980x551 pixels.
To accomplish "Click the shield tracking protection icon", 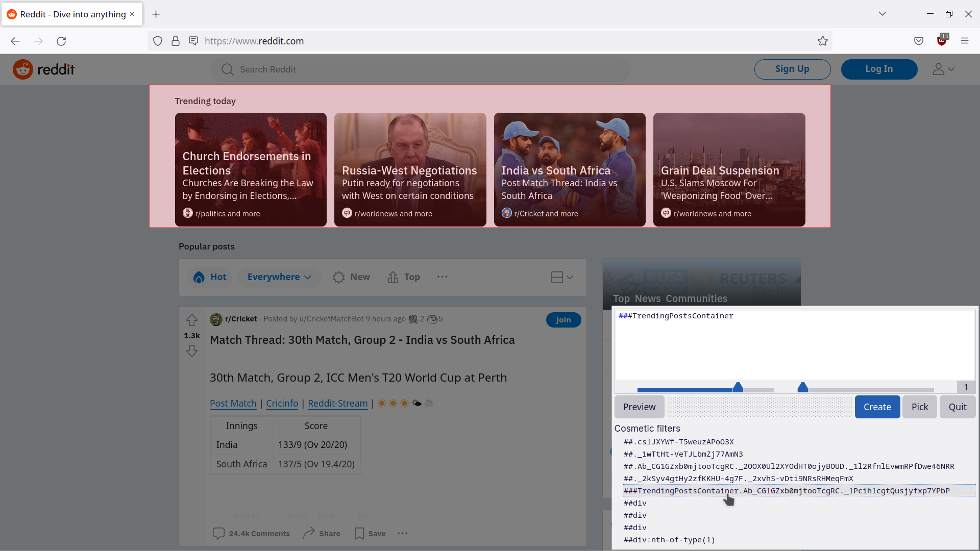I will click(158, 41).
